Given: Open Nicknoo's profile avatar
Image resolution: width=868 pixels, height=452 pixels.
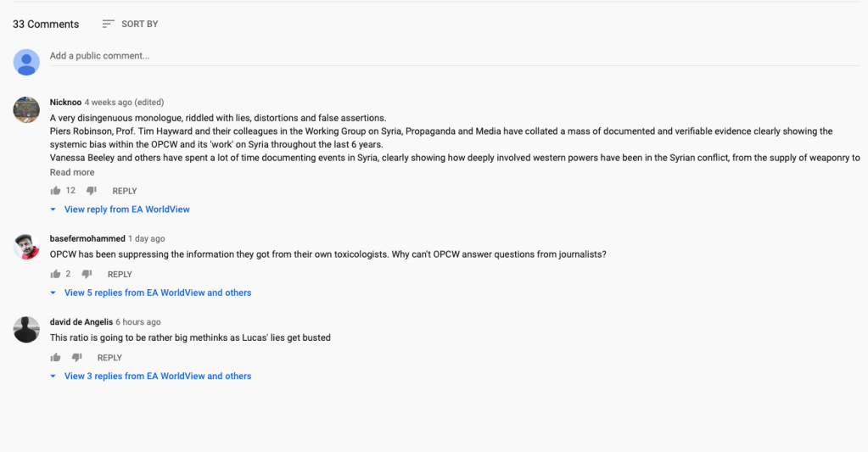Looking at the screenshot, I should [26, 109].
